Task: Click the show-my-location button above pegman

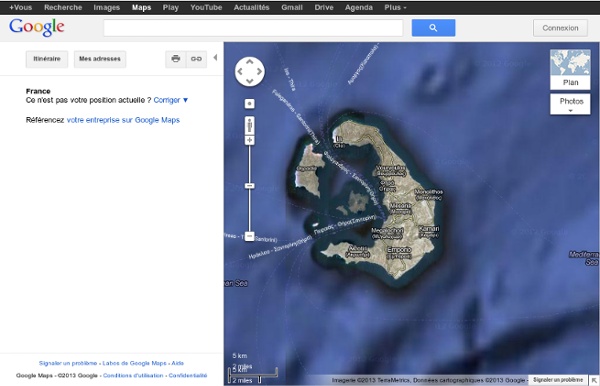Action: [249, 104]
